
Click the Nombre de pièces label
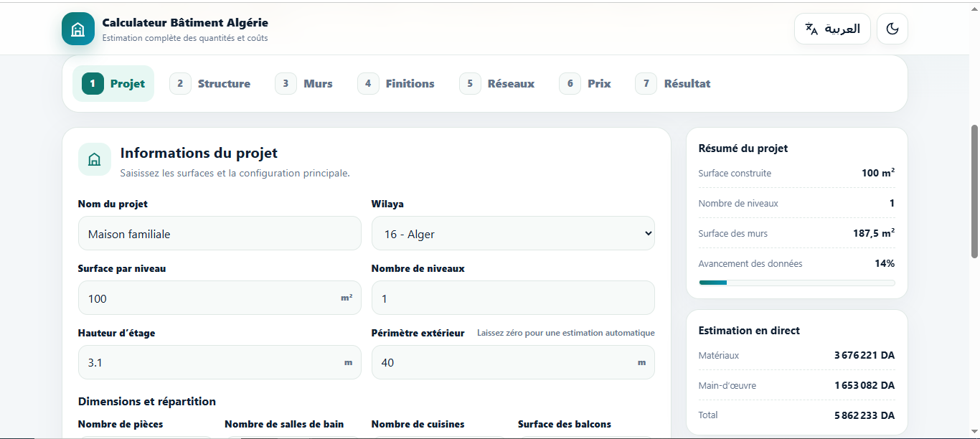click(121, 424)
